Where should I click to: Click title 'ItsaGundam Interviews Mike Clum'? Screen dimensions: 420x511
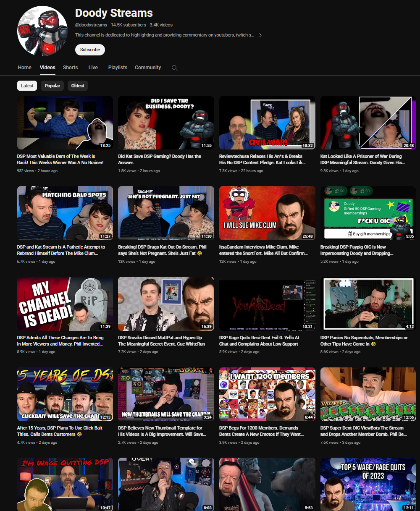263,250
